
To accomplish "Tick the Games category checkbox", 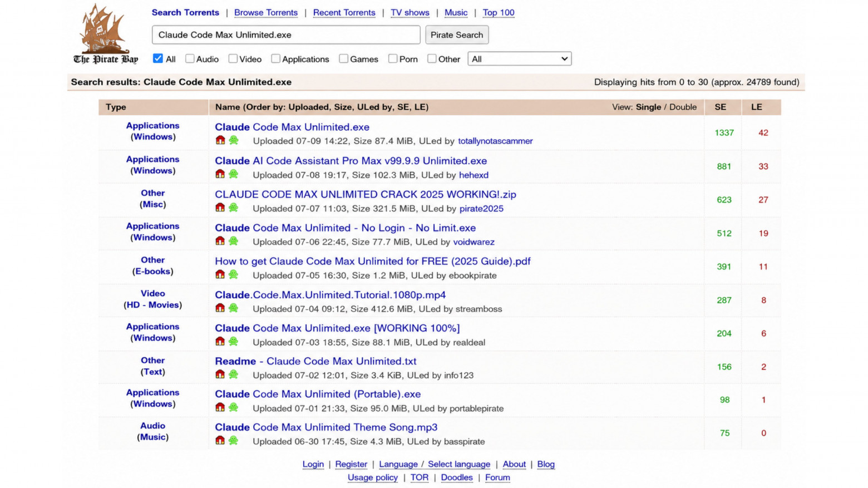I will (x=343, y=58).
